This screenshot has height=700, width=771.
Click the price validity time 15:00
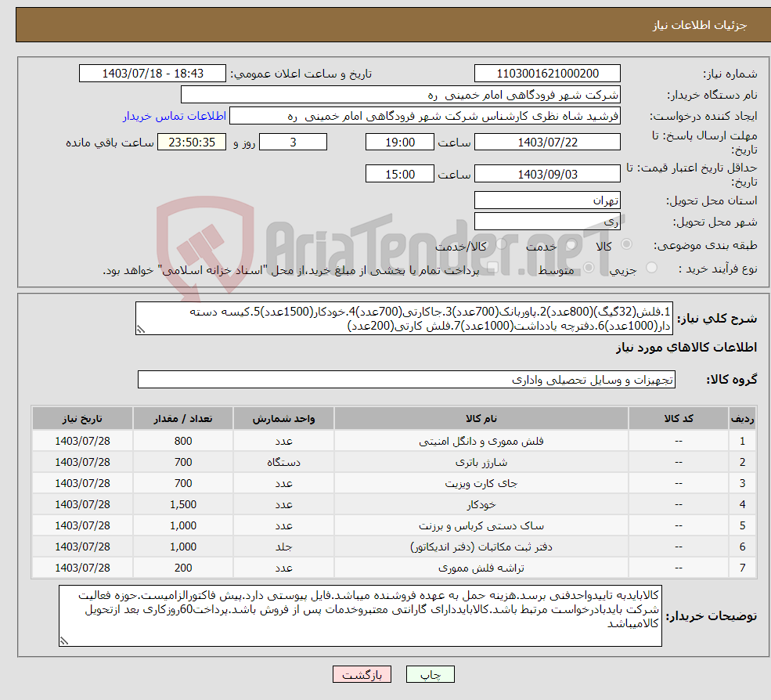coord(400,174)
